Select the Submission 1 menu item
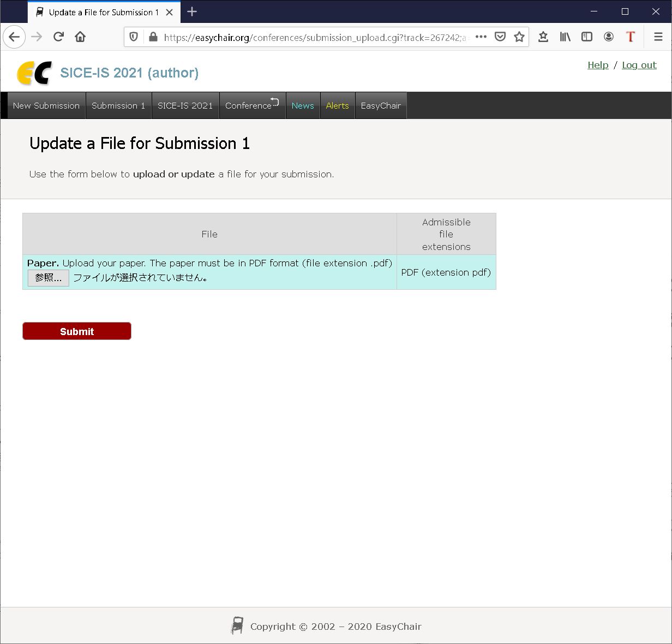 [x=118, y=106]
